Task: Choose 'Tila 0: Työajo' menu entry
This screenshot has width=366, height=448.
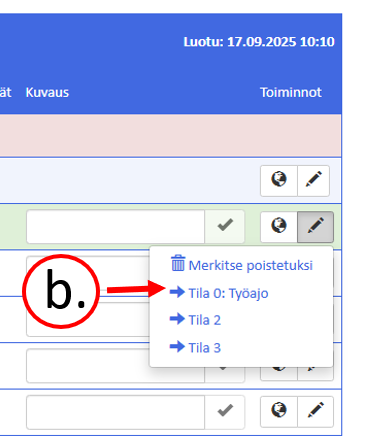Action: 219,293
